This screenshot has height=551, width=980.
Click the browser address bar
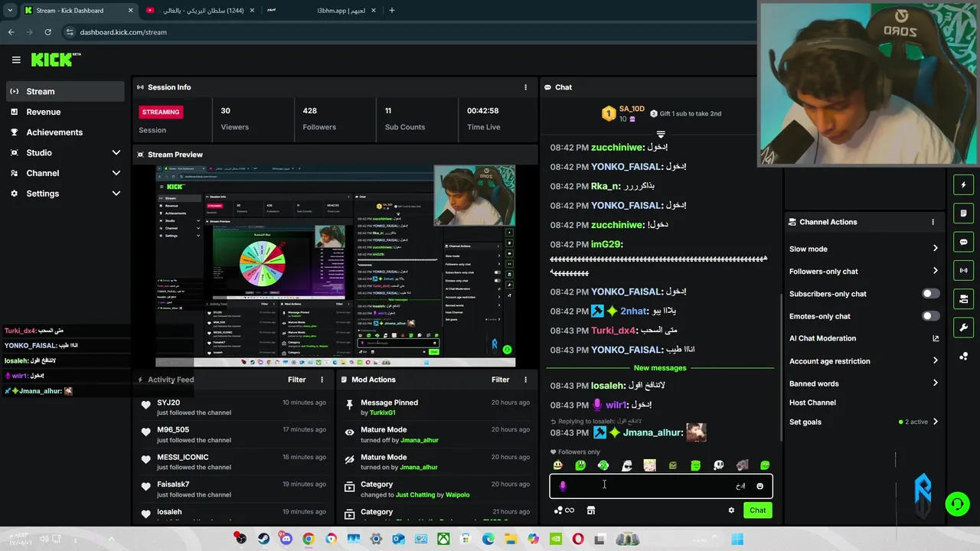click(406, 32)
